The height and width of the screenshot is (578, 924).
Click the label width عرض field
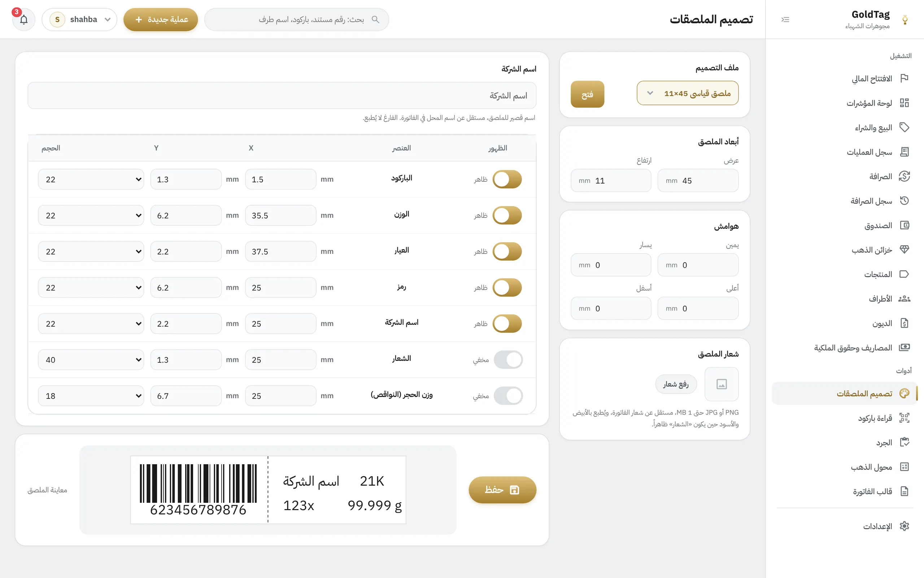pos(698,180)
